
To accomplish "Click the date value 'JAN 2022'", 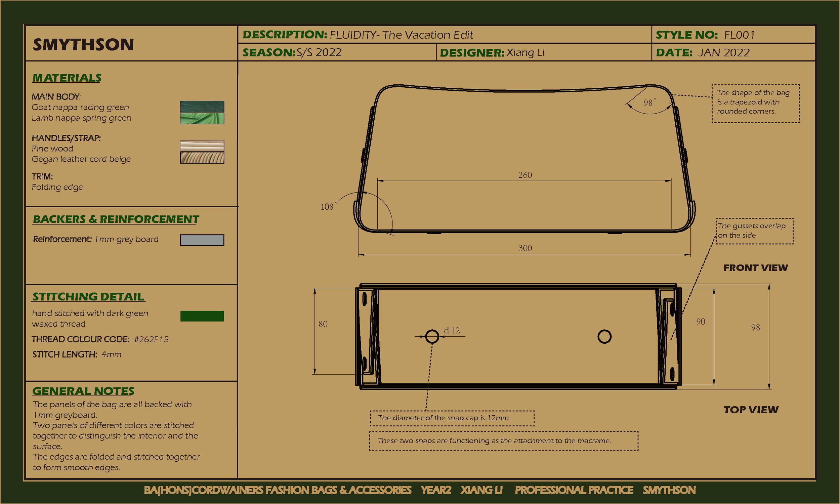I will 724,53.
